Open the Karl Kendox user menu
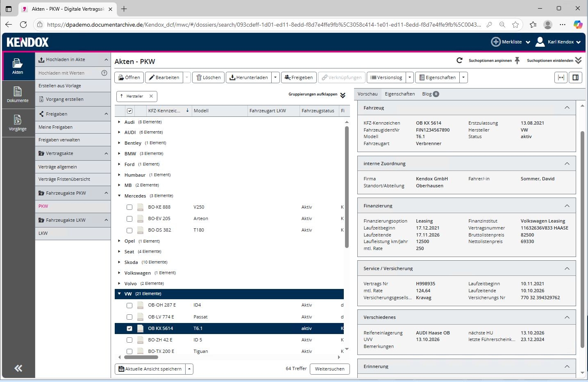The height and width of the screenshot is (382, 588). pos(558,42)
